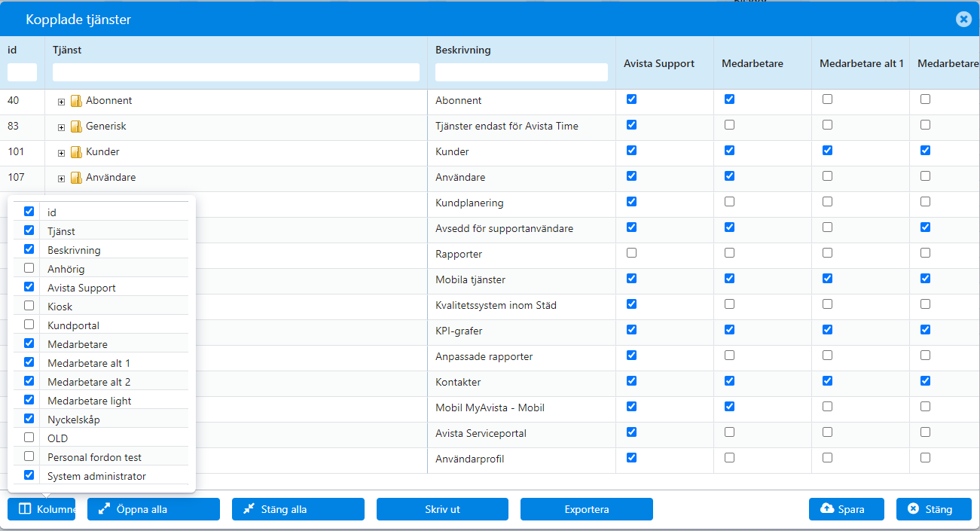Click the Exportera button
The width and height of the screenshot is (980, 531).
[x=587, y=509]
